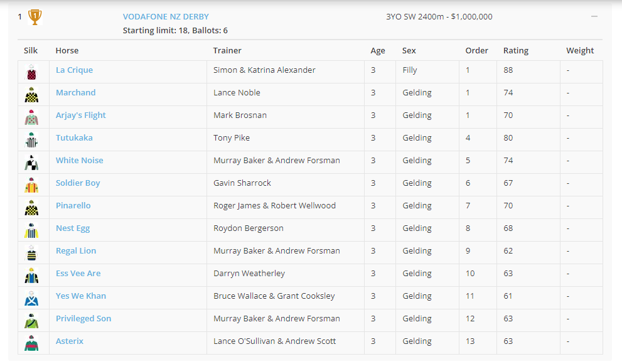Click the gold trophy icon

coord(35,17)
